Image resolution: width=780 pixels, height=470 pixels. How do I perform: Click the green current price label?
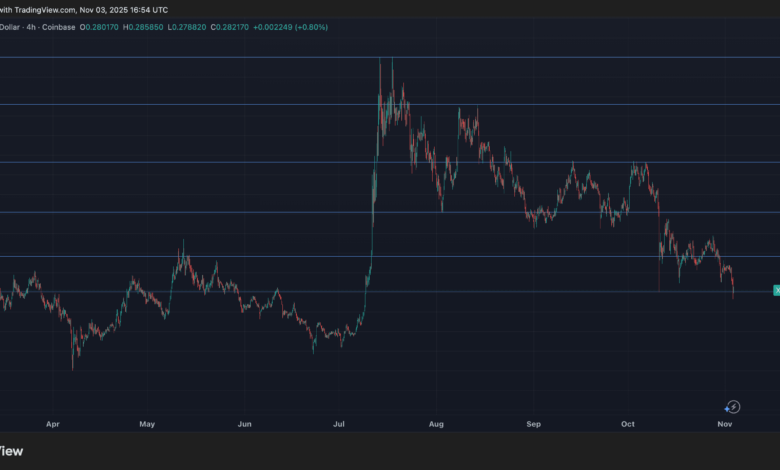point(776,290)
